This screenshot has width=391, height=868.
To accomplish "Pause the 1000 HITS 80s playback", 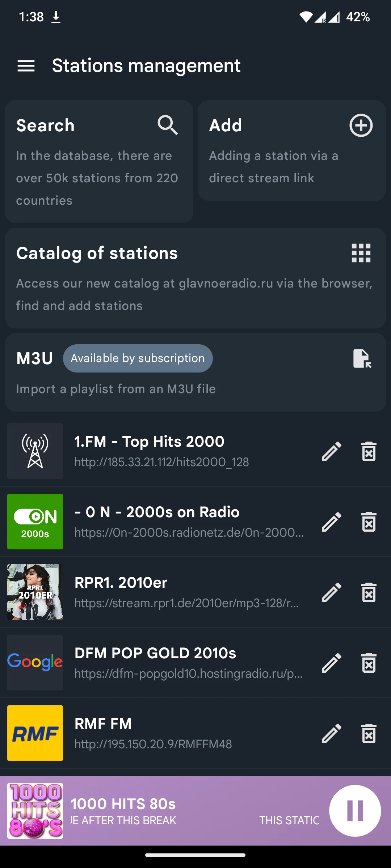I will click(x=355, y=810).
